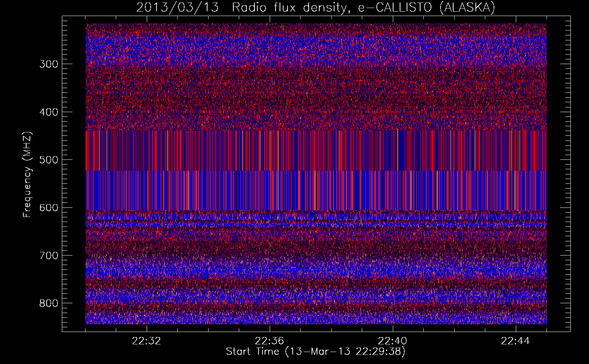The image size is (589, 364).
Task: Click the 22:44 time tick label
Action: pyautogui.click(x=515, y=341)
